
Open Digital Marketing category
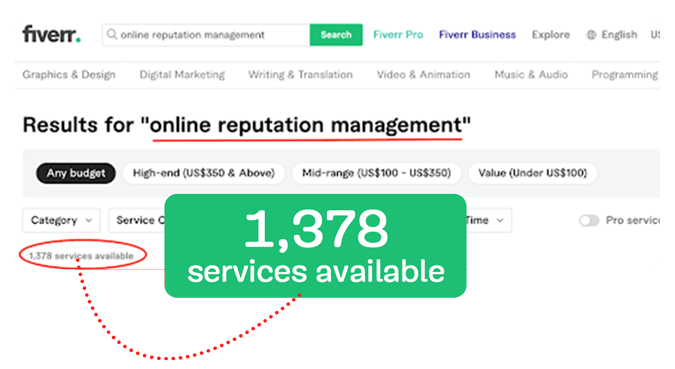coord(182,74)
